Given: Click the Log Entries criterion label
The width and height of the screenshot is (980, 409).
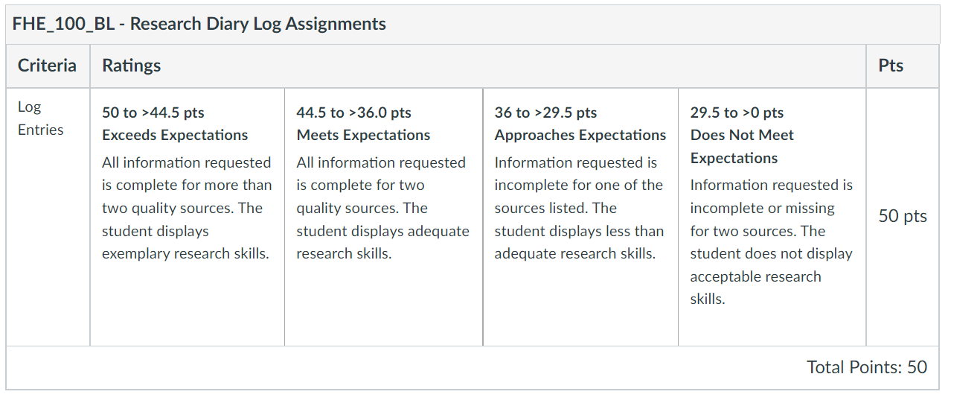Looking at the screenshot, I should [41, 118].
